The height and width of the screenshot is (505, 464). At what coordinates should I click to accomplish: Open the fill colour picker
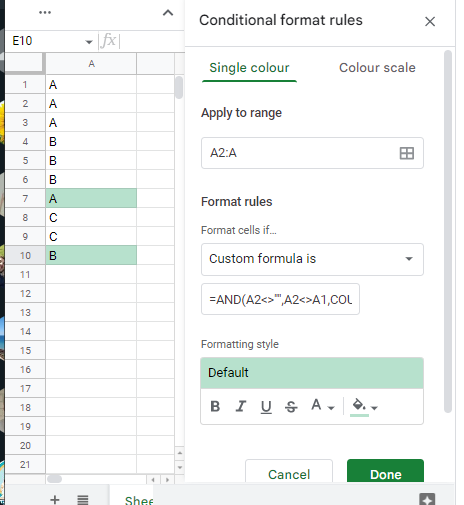(364, 407)
